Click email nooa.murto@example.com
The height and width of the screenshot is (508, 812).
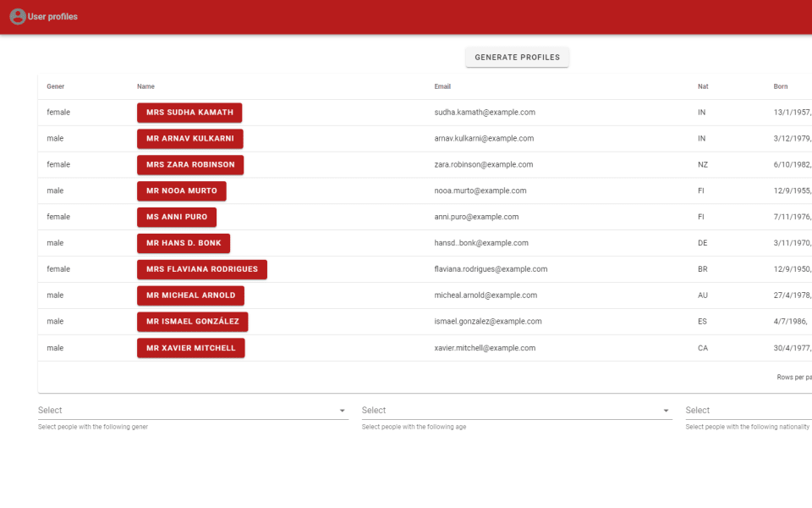point(480,190)
